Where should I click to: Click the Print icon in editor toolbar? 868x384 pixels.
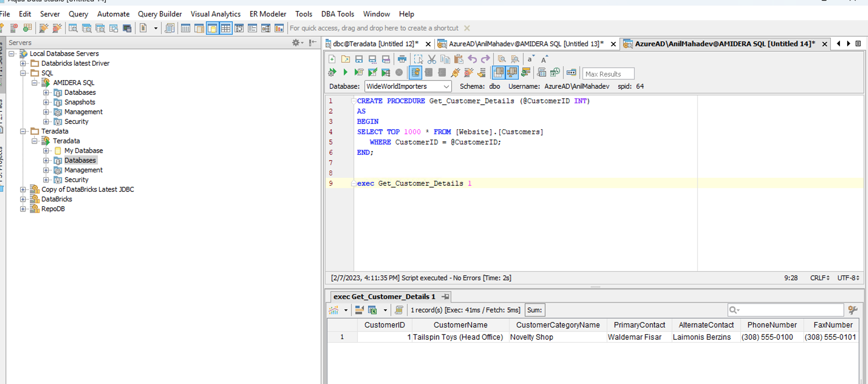coord(402,59)
